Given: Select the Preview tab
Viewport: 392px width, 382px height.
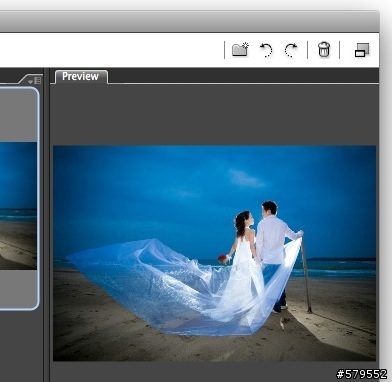Looking at the screenshot, I should pos(81,76).
